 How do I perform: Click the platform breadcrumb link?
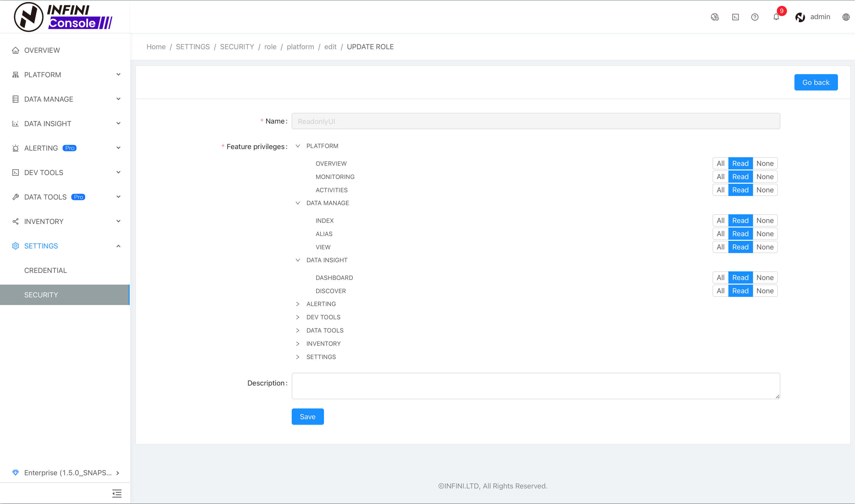[x=301, y=47]
